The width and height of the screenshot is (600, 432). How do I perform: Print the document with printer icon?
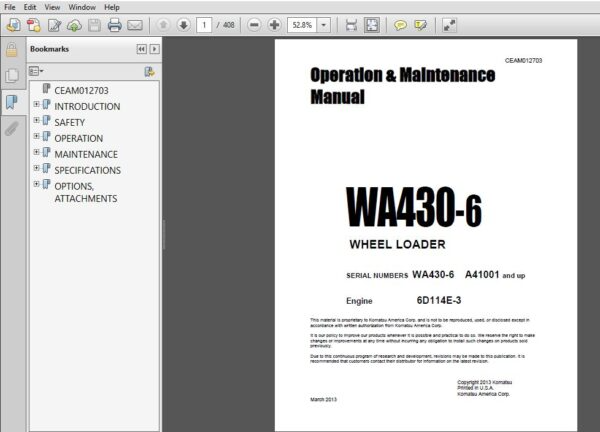click(114, 25)
